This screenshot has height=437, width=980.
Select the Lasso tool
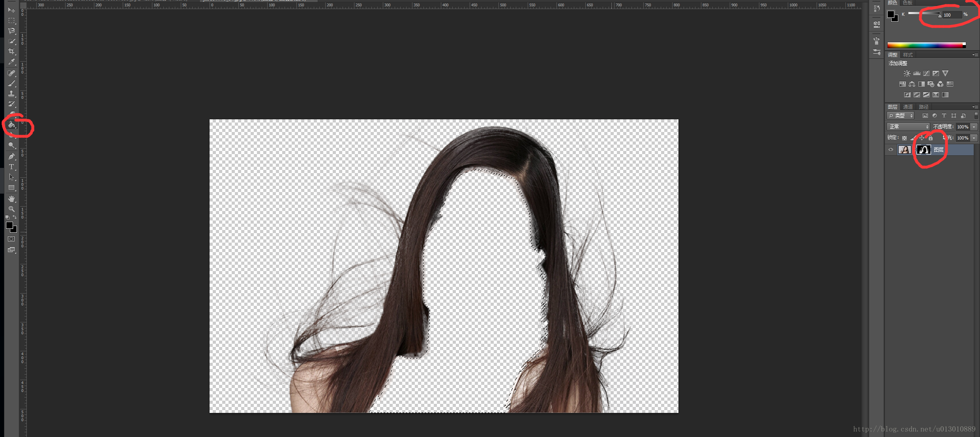pyautogui.click(x=11, y=31)
